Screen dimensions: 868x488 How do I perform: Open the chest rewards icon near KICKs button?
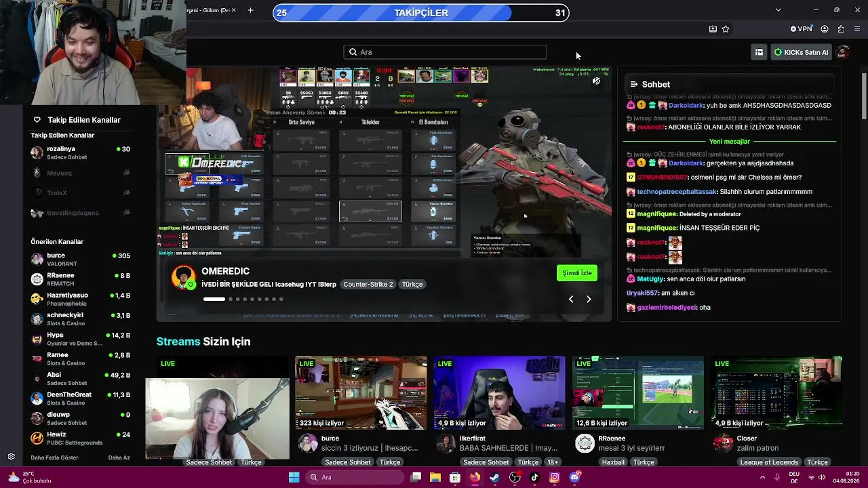click(x=759, y=52)
